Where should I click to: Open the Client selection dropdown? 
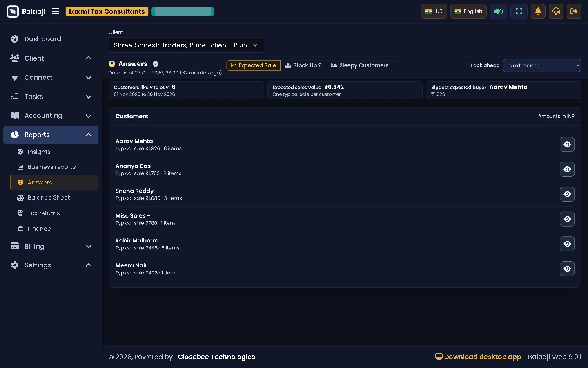[186, 45]
